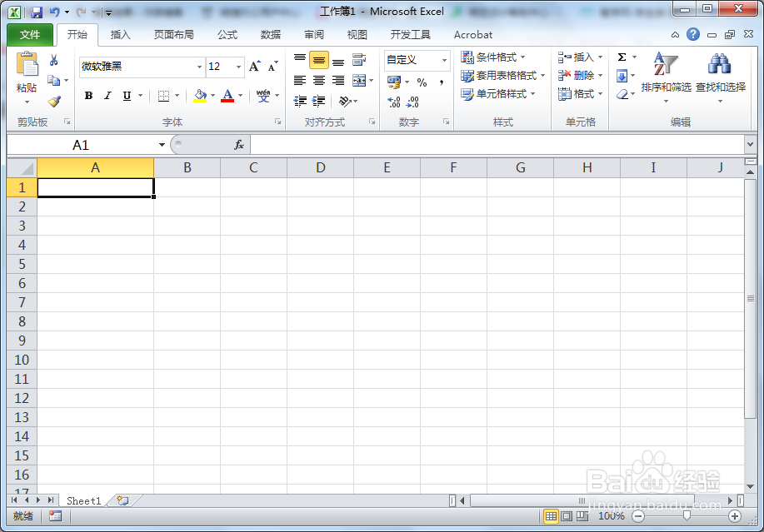Toggle top vertical alignment

tap(300, 60)
